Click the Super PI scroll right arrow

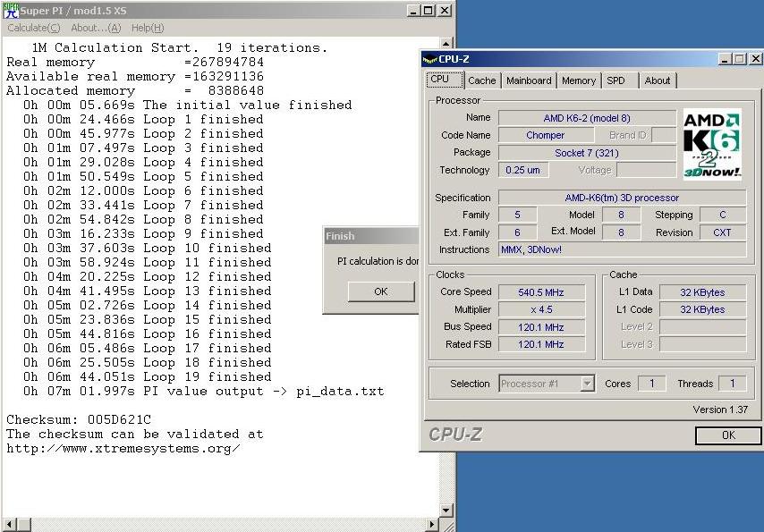(432, 525)
